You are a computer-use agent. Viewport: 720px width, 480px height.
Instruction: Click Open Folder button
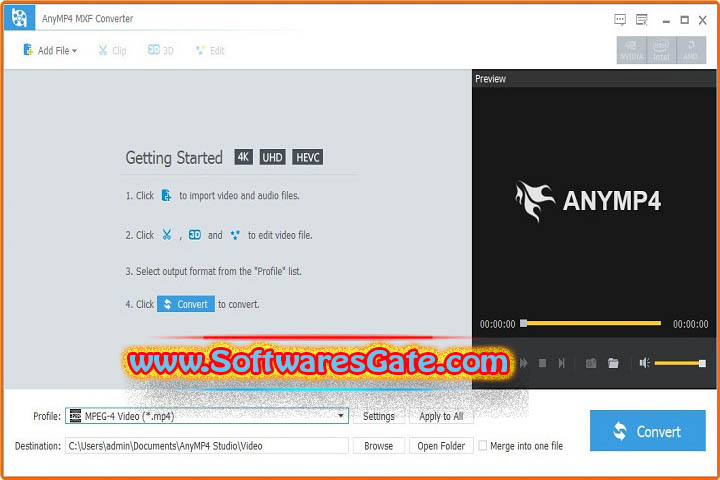coord(441,446)
